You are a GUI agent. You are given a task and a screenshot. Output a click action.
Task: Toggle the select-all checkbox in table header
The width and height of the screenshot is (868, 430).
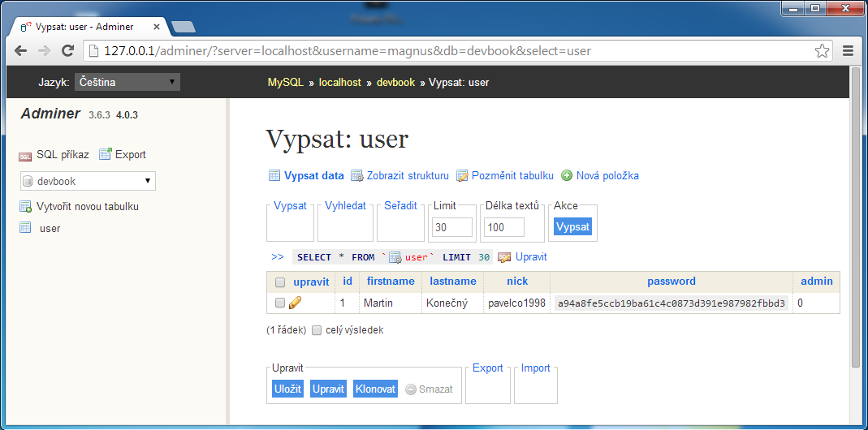click(280, 282)
